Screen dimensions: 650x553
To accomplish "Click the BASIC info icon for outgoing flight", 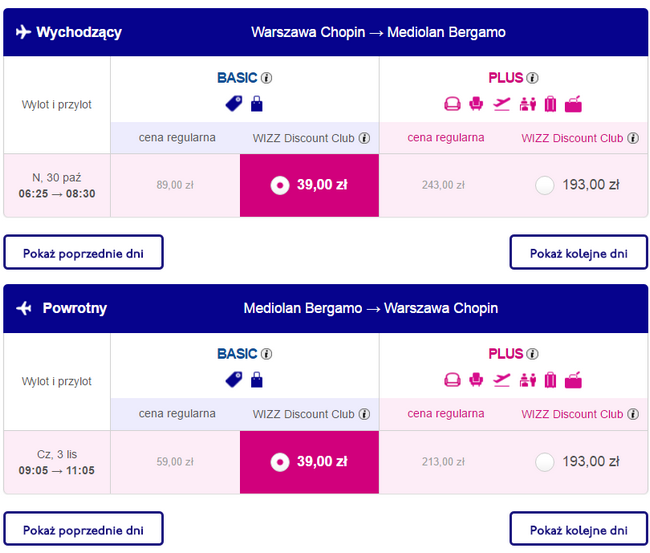I will [267, 78].
